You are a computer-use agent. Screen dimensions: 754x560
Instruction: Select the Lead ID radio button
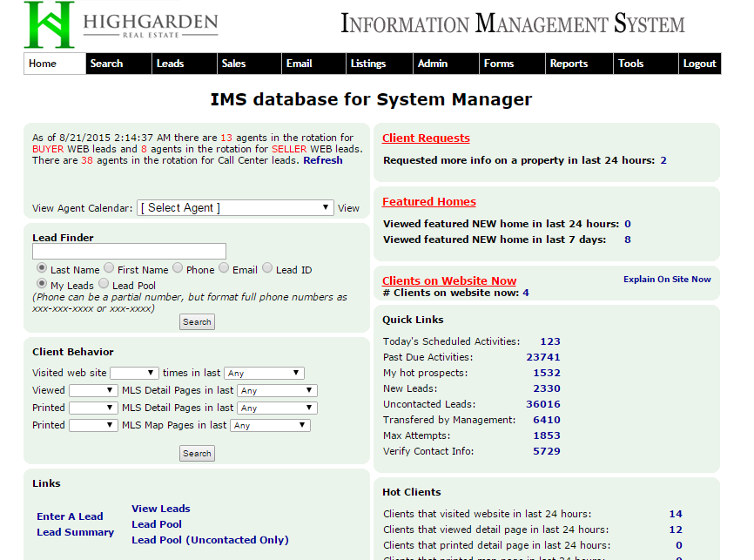[x=267, y=268]
